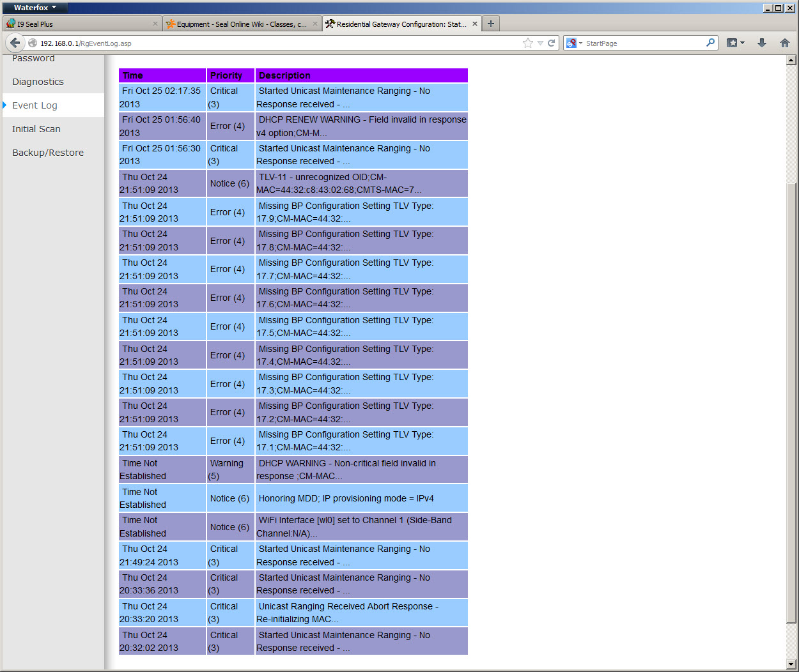
Task: Click the vertical scrollbar thumb
Action: (791, 402)
